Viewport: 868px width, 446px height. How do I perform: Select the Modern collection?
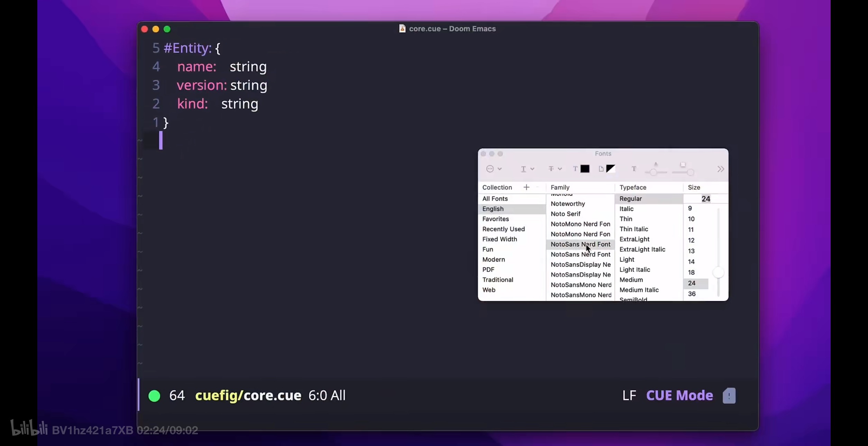512,259
